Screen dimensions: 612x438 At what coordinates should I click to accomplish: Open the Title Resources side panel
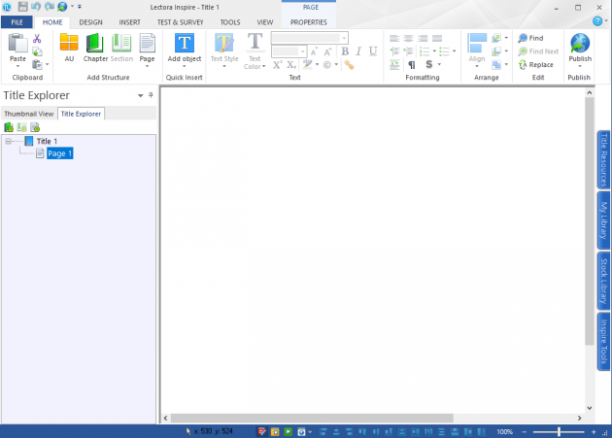(x=603, y=160)
